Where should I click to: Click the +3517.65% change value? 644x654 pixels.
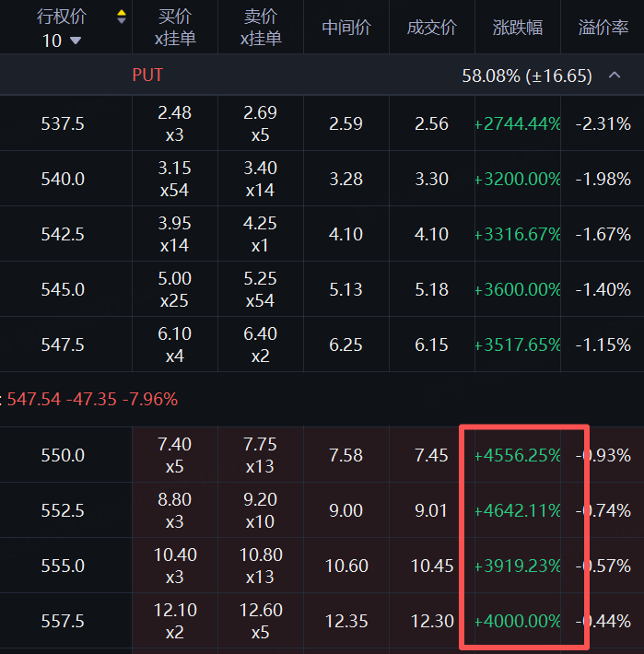point(518,345)
